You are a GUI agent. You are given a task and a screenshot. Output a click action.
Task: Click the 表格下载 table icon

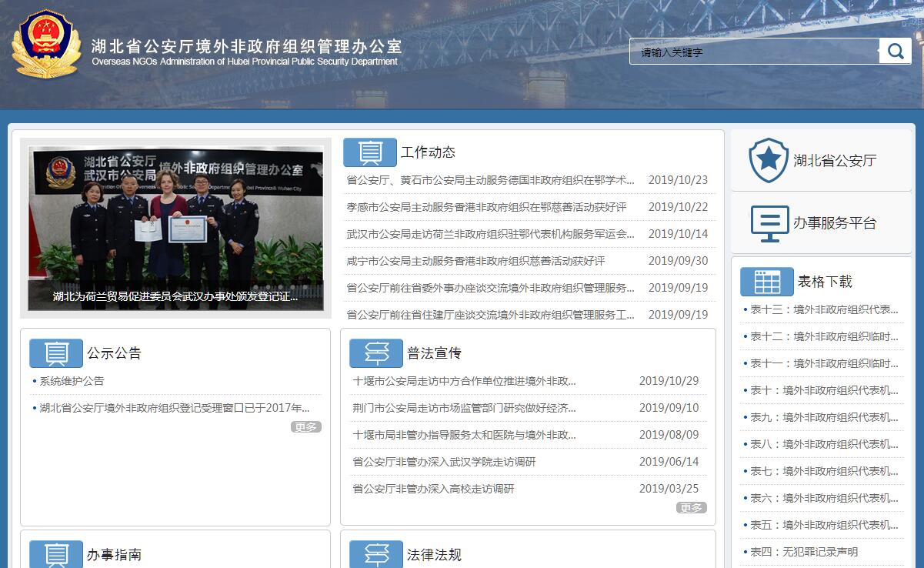766,282
